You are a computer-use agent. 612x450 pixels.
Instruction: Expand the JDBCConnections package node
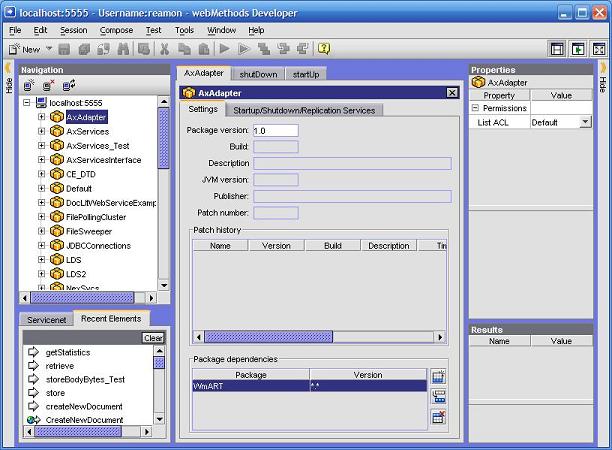[41, 245]
